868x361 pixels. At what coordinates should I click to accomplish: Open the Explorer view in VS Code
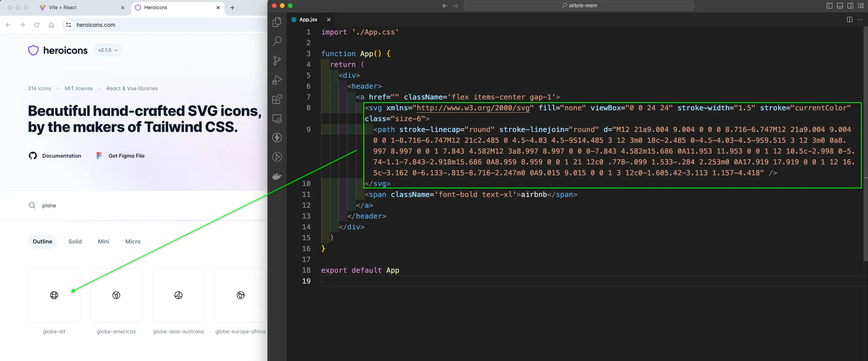coord(277,22)
